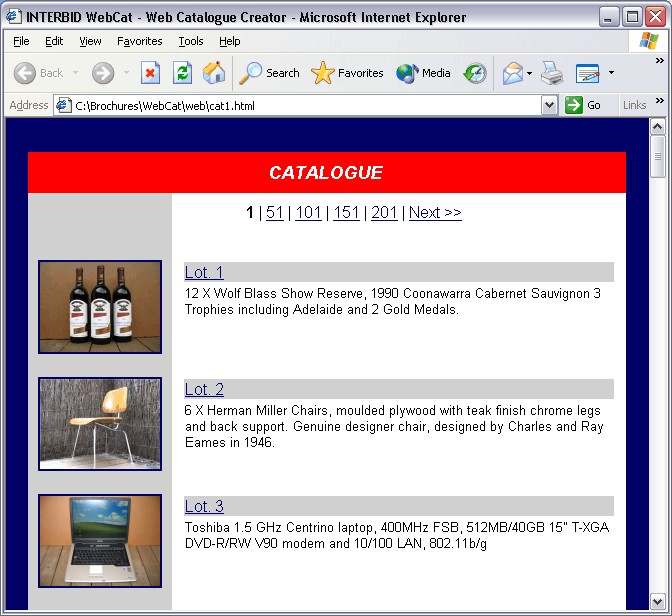Jump to catalogue page 101
The height and width of the screenshot is (616, 672).
pos(309,213)
